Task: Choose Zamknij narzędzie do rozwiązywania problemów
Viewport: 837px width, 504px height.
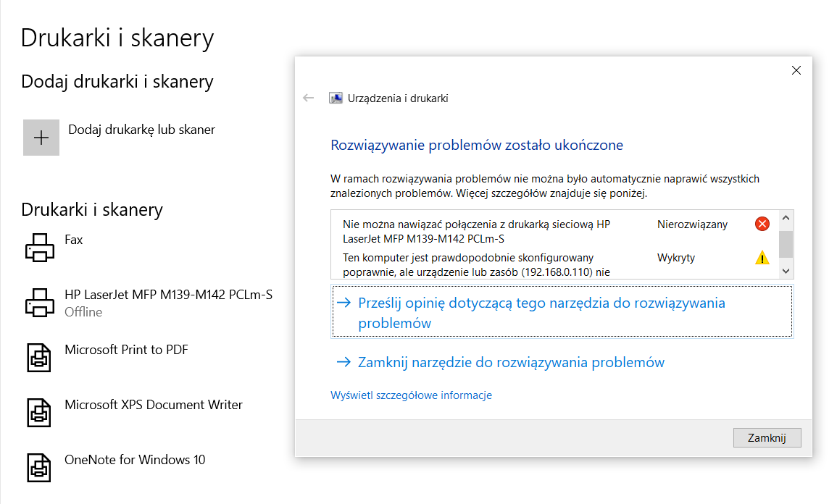Action: [510, 362]
